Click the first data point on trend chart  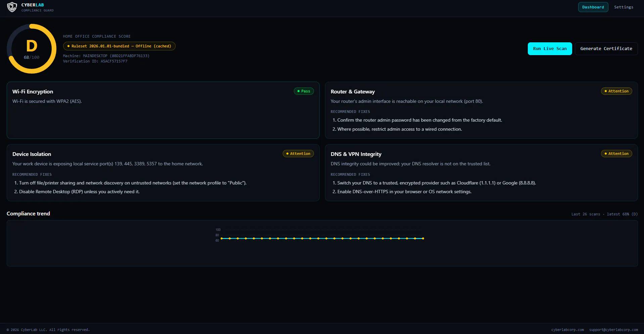[x=222, y=239]
